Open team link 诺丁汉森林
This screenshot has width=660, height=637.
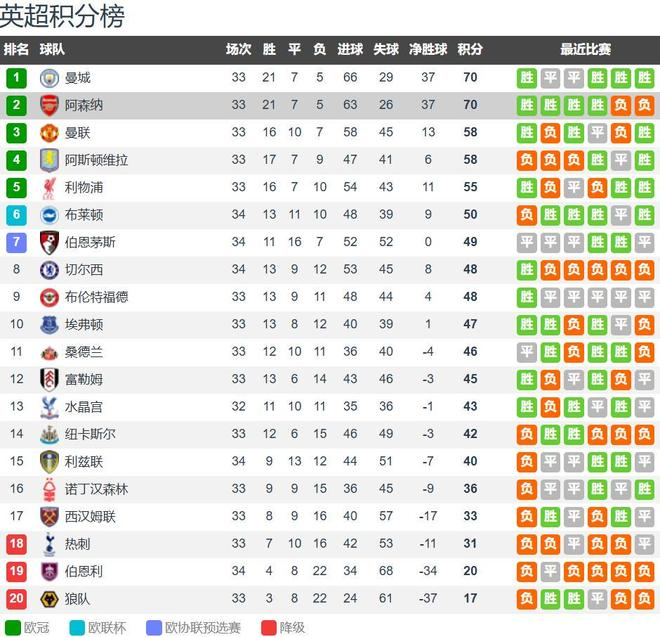[x=97, y=489]
